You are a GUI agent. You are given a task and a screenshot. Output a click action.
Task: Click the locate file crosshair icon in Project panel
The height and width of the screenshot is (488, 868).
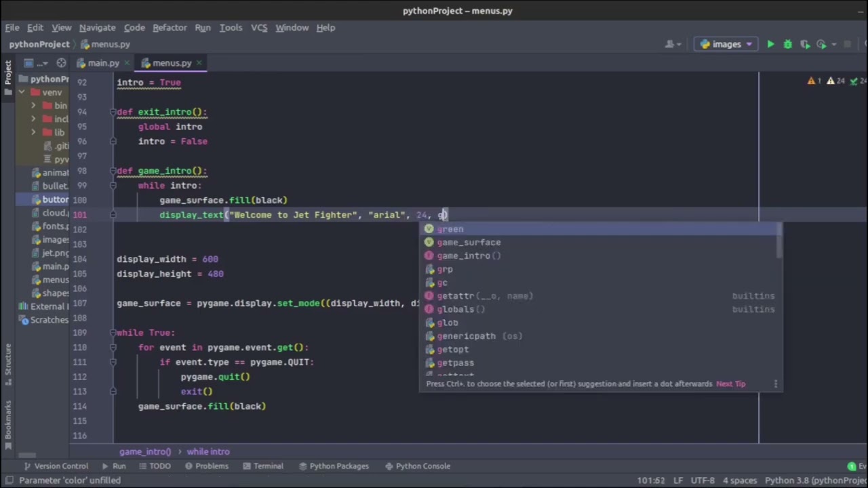coord(61,63)
